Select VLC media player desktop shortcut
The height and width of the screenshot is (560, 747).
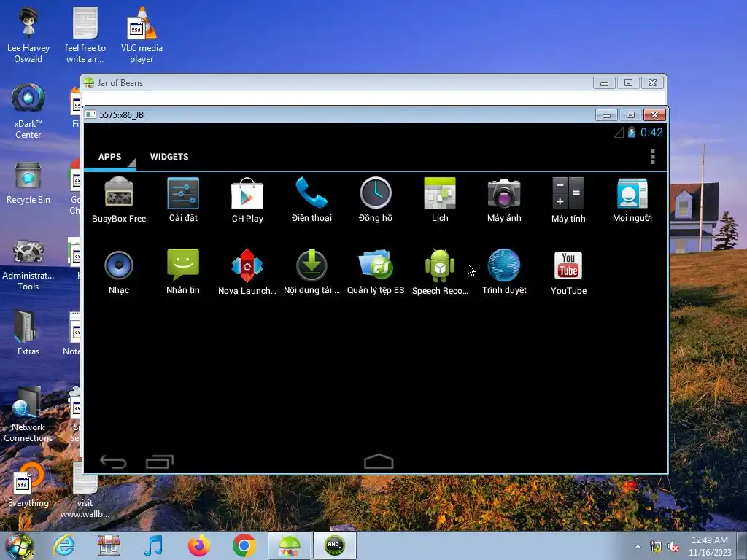tap(142, 36)
